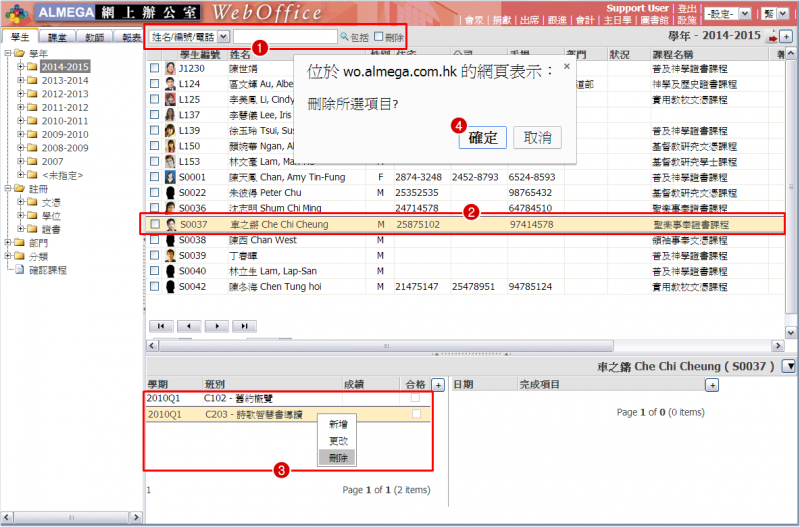Tick the checkbox for student S0001
Image resolution: width=800 pixels, height=527 pixels.
[155, 177]
